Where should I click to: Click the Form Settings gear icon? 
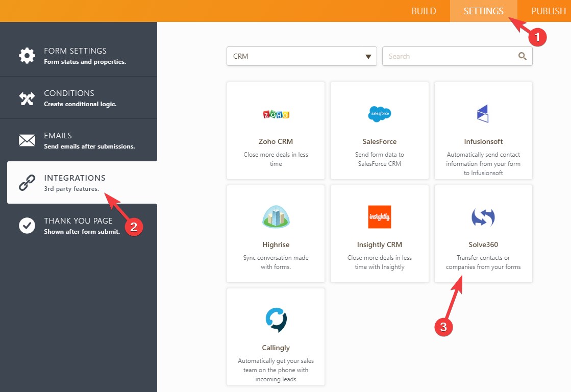click(27, 55)
